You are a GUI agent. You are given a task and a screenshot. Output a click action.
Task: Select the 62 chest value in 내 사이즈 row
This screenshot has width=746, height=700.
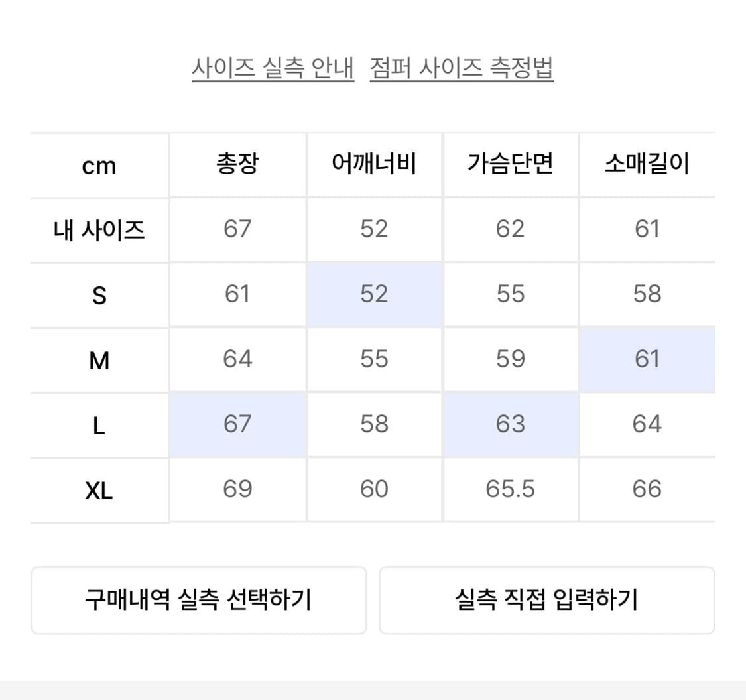[511, 229]
